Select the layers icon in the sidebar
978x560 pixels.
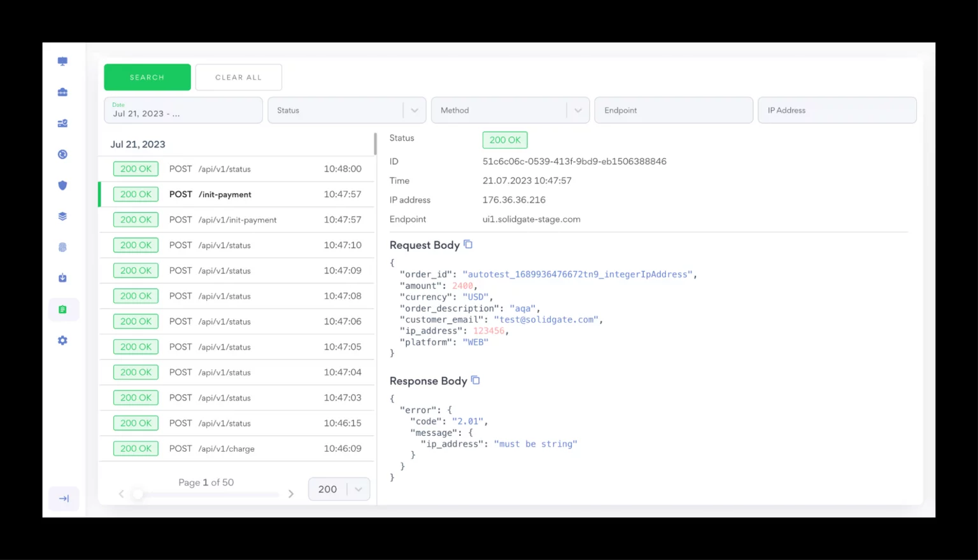pos(62,216)
